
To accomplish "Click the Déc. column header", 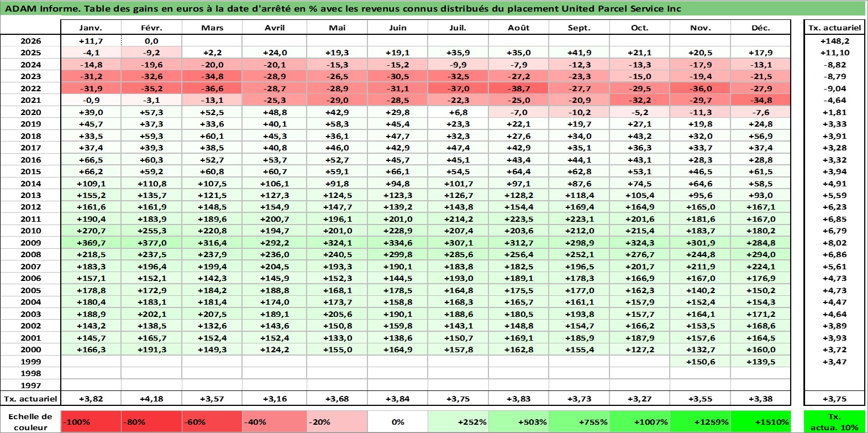I will (x=760, y=28).
